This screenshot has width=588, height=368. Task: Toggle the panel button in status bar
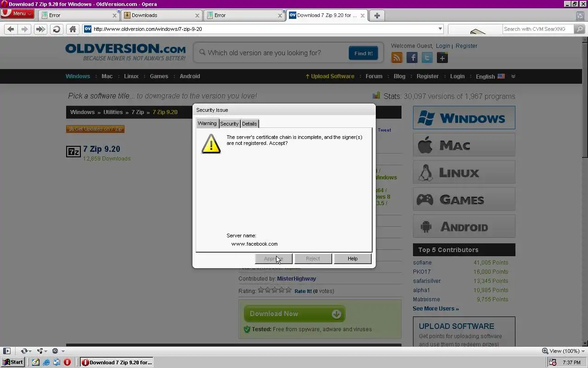point(6,351)
